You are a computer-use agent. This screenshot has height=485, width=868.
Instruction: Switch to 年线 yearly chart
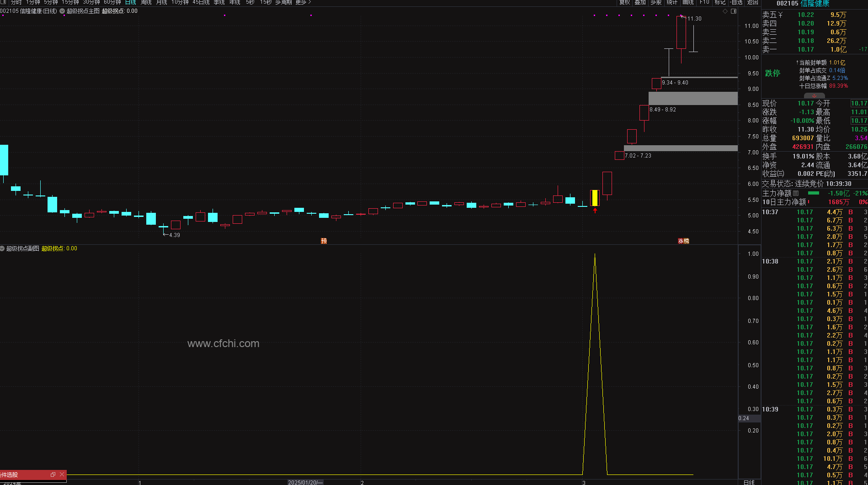(235, 2)
